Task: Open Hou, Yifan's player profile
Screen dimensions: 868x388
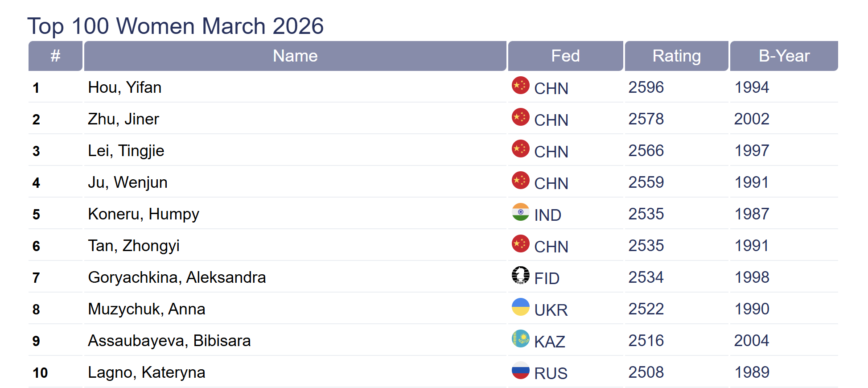Action: click(x=124, y=87)
